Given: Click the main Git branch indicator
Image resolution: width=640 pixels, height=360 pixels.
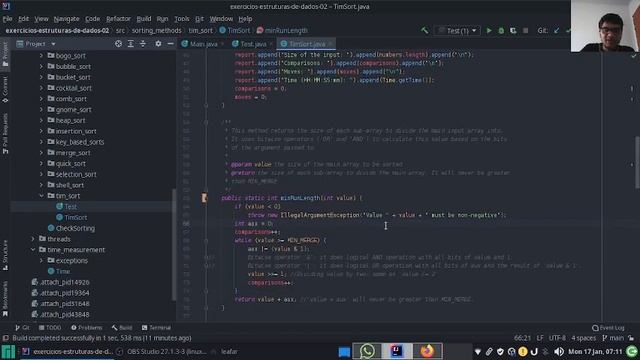Looking at the screenshot, I should pyautogui.click(x=613, y=338).
